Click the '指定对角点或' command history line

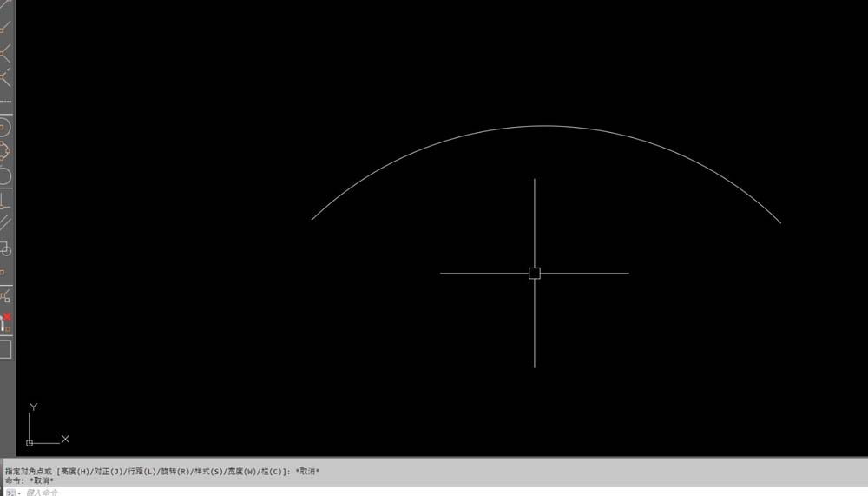(163, 471)
